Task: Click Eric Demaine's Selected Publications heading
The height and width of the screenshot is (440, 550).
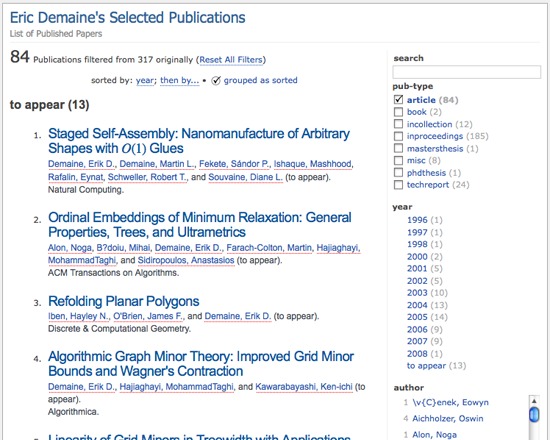Action: [x=128, y=18]
